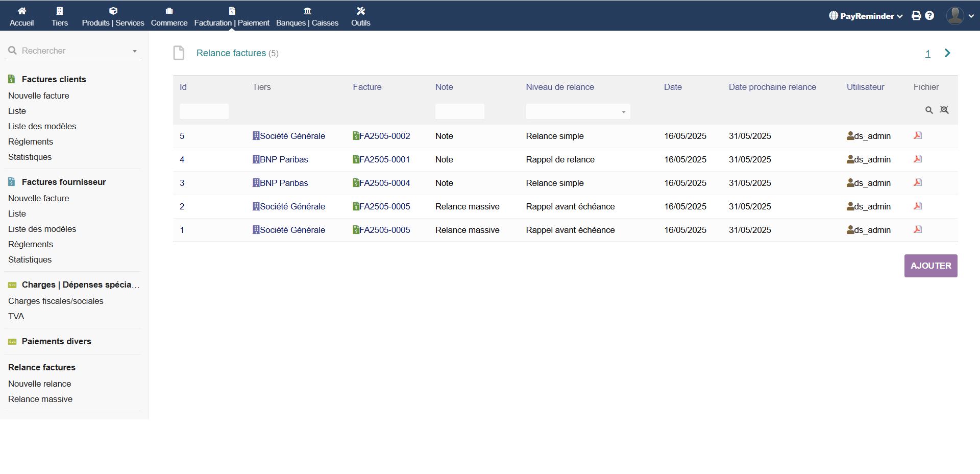Open the PDF file for reminder 5
The image size is (980, 474).
(x=917, y=136)
